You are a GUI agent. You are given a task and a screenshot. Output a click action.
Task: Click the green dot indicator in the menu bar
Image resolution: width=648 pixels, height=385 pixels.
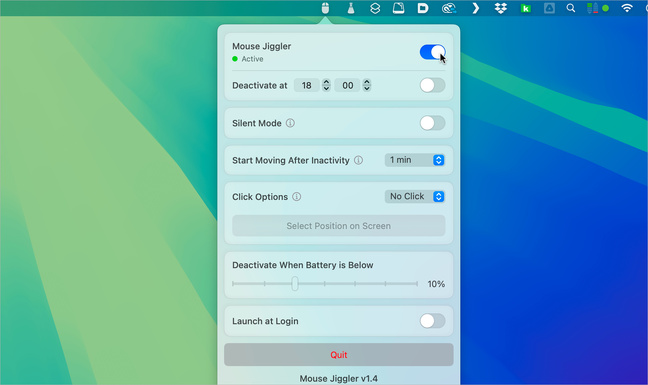(x=605, y=8)
